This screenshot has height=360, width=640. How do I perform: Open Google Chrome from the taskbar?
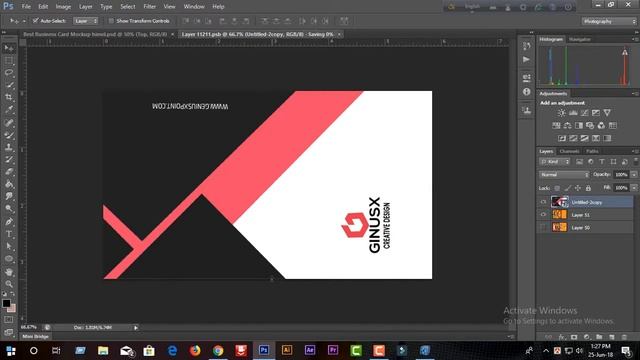tap(218, 350)
